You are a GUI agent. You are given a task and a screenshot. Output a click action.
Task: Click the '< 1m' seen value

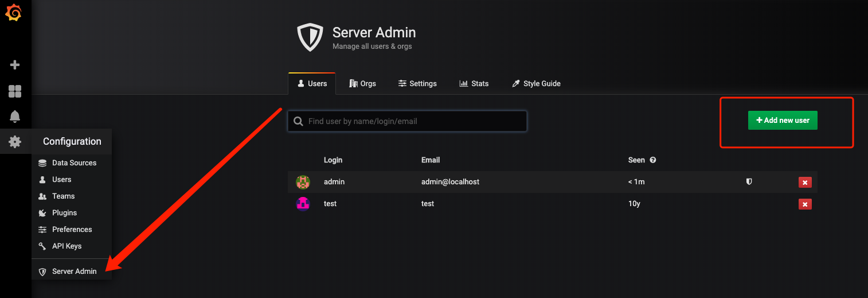pyautogui.click(x=636, y=182)
